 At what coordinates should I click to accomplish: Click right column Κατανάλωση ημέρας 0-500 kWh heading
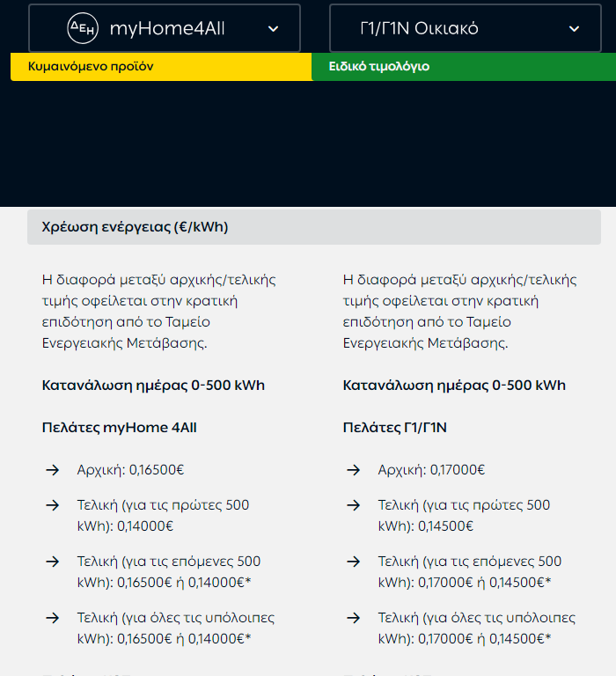click(454, 385)
